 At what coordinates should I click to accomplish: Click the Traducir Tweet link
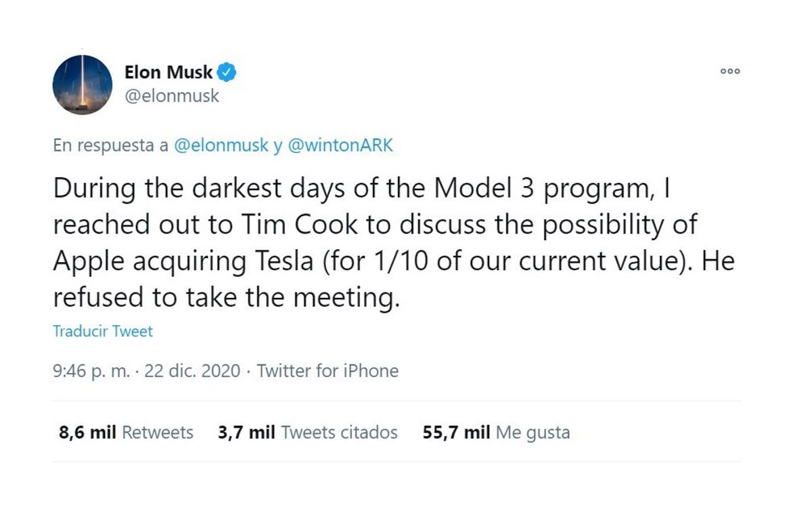coord(103,332)
